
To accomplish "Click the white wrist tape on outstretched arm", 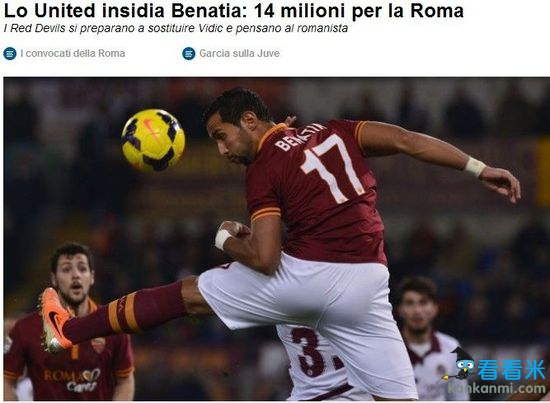I will pos(475,167).
